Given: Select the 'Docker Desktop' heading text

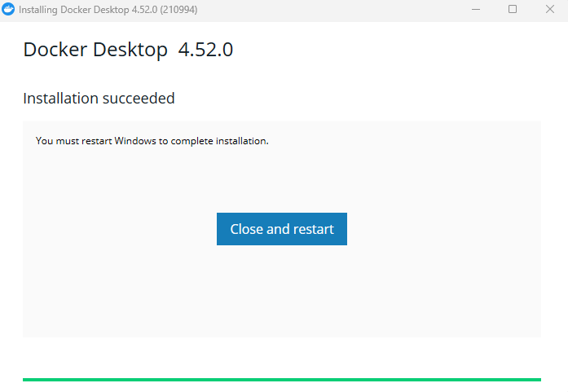Looking at the screenshot, I should 95,50.
